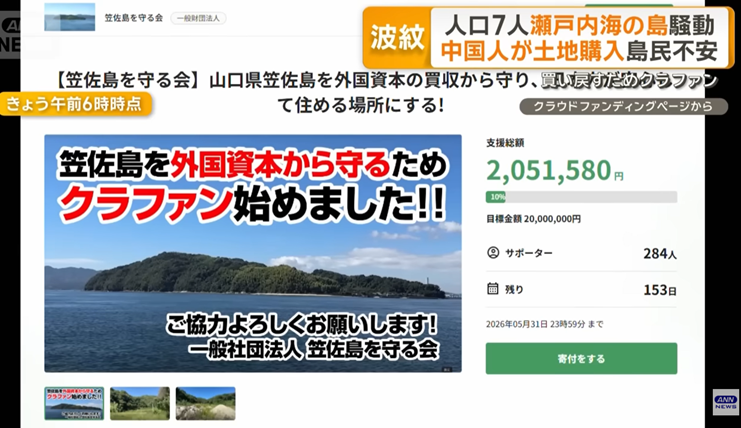Select the first クラファン banner thumbnail
Viewport: 741px width, 428px height.
point(74,403)
